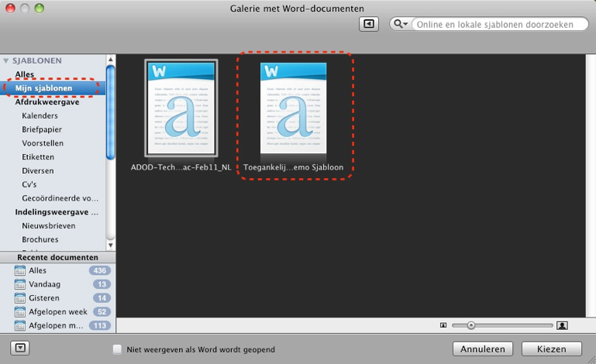
Task: Click the green zoom window button
Action: 40,8
